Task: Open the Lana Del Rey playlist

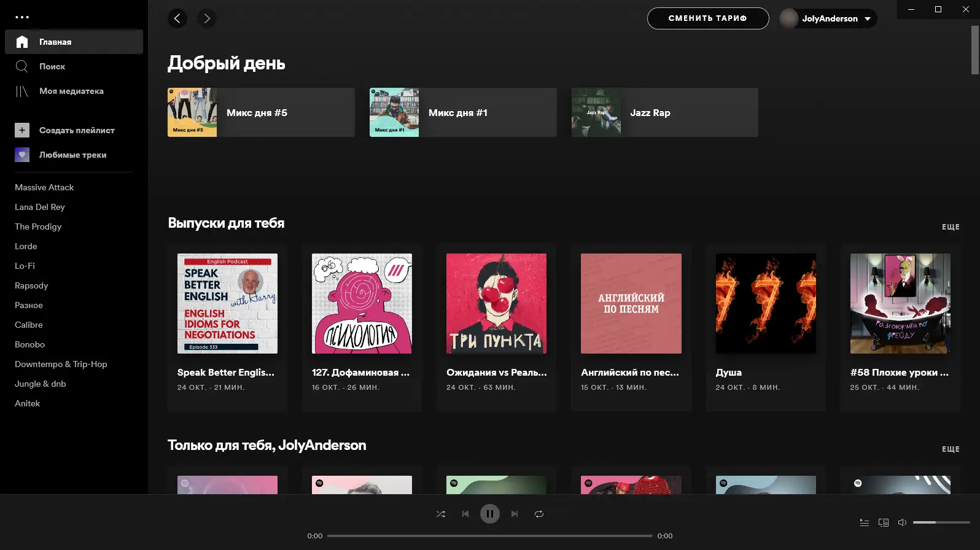Action: tap(40, 207)
